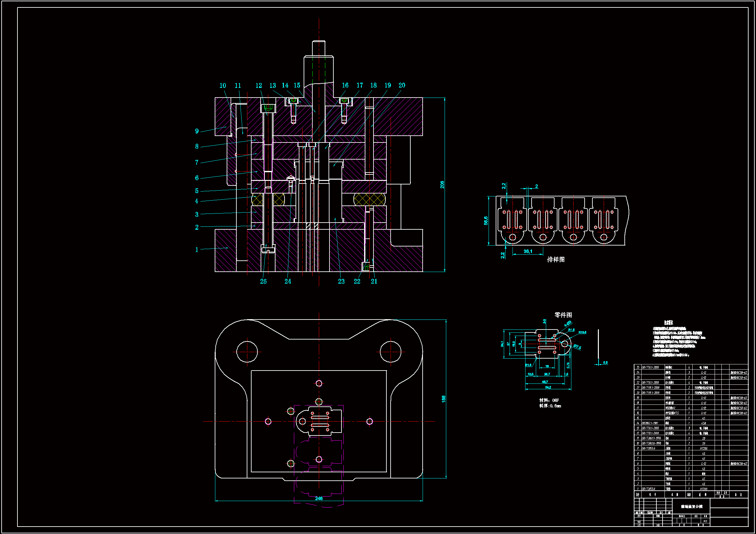Select callout number 21 at bottom right

[374, 281]
